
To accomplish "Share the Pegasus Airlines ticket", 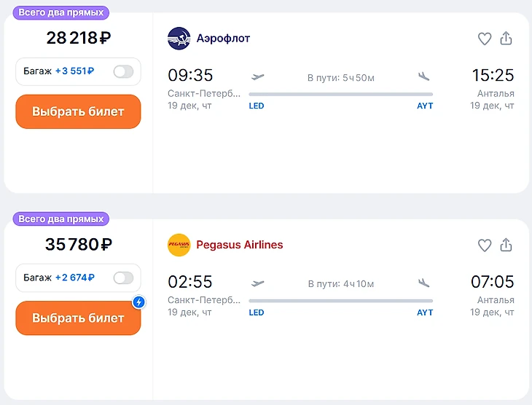I will 506,245.
